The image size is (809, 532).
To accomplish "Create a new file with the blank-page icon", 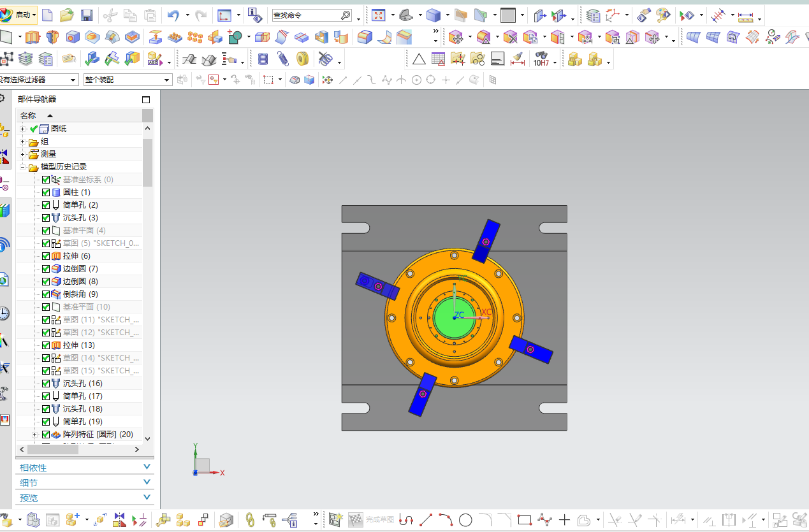I will [47, 15].
